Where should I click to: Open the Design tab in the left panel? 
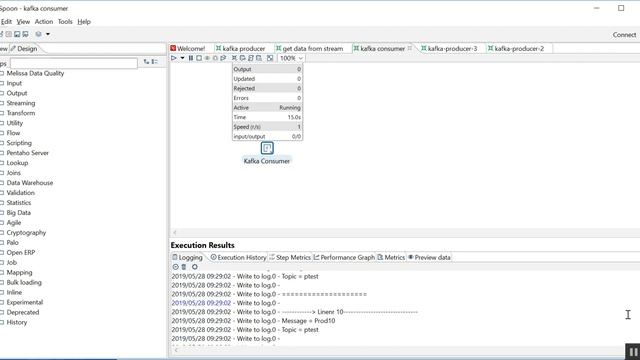tap(24, 49)
